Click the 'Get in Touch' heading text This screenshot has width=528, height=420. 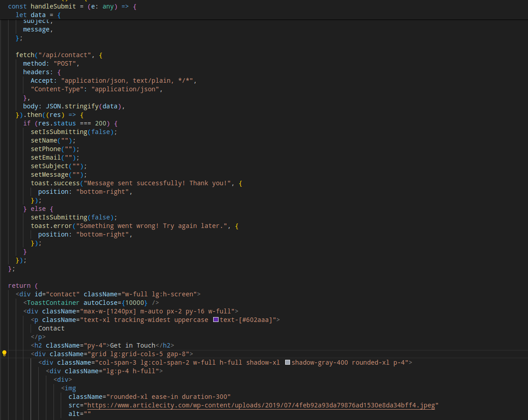133,345
